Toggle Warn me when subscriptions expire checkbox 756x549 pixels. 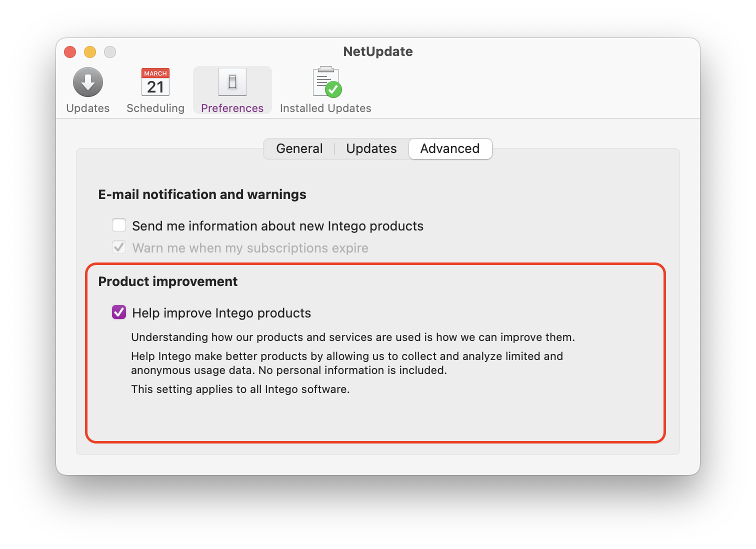point(119,247)
